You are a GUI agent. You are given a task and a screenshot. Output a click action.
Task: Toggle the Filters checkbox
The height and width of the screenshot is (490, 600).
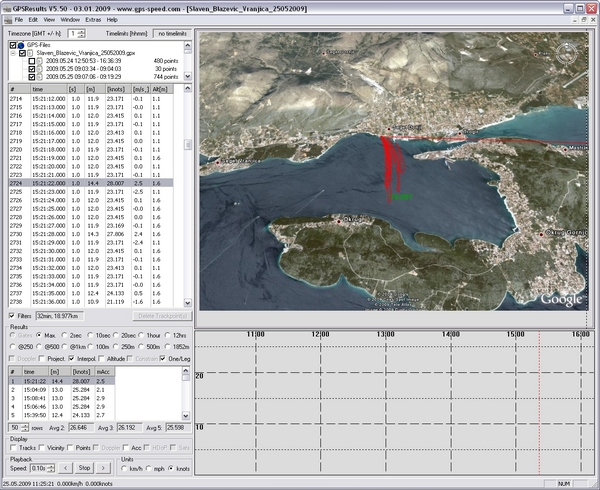(12, 316)
